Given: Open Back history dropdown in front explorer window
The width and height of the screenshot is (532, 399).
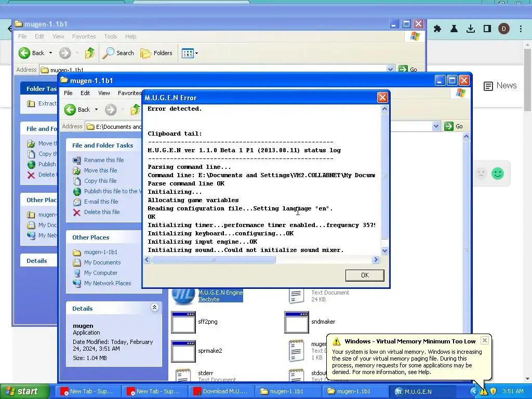Looking at the screenshot, I should [96, 110].
